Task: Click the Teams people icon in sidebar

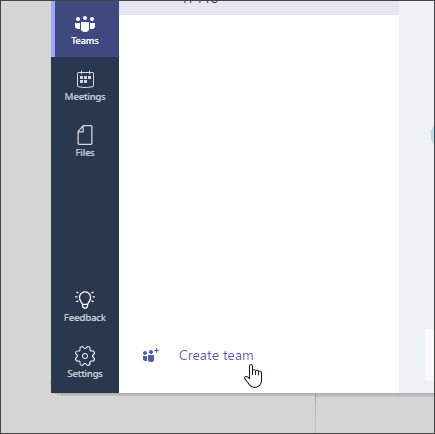Action: [85, 24]
